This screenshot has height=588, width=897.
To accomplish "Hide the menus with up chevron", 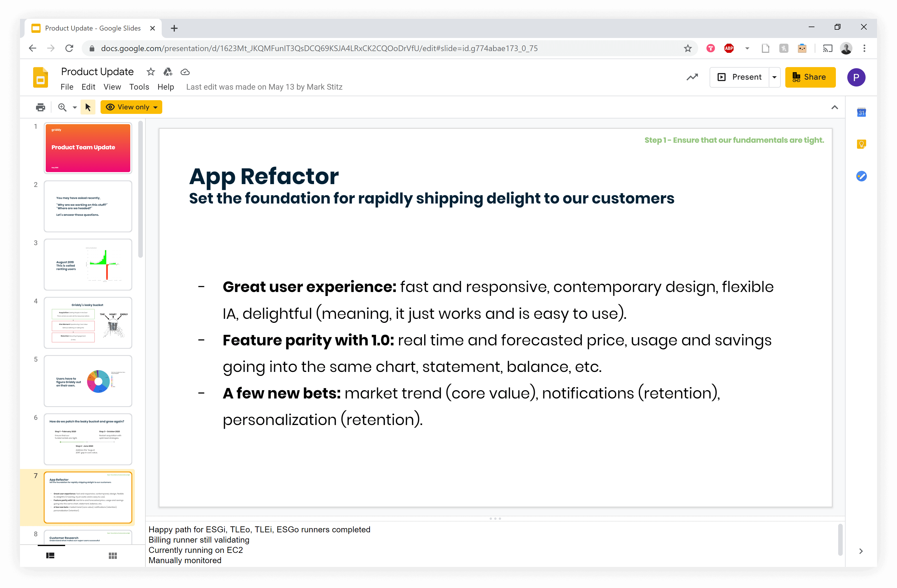I will point(834,107).
